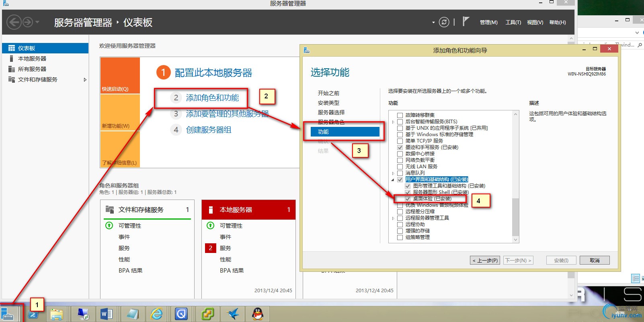The image size is (644, 322).
Task: Click the wizard window title bar icon
Action: 307,50
